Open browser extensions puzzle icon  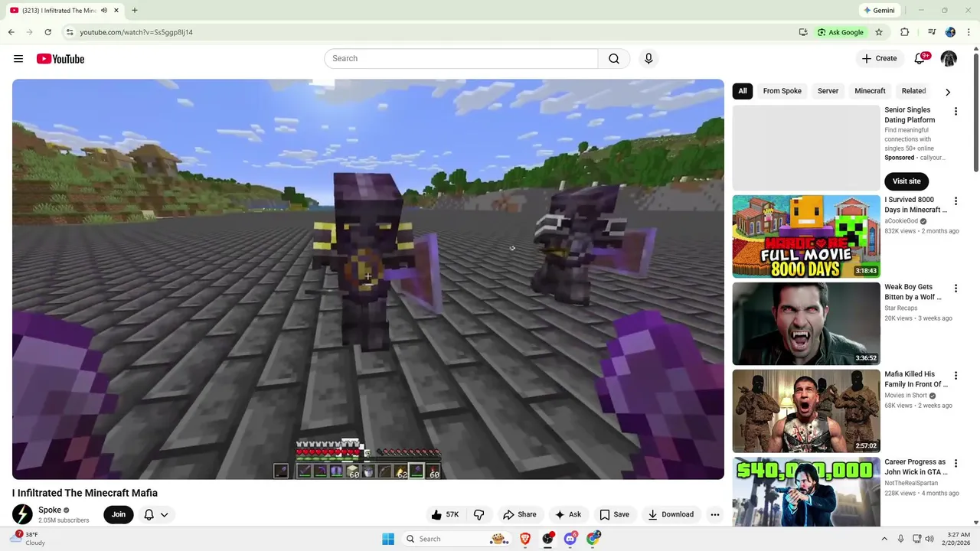pos(905,32)
